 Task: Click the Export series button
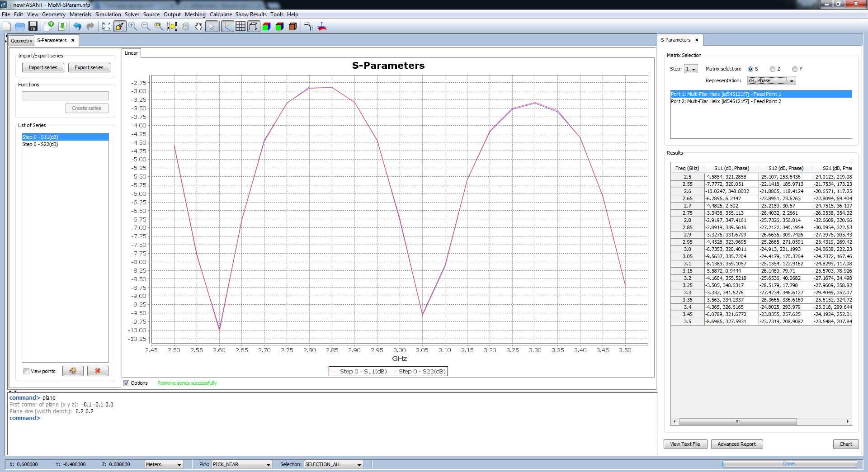point(89,68)
